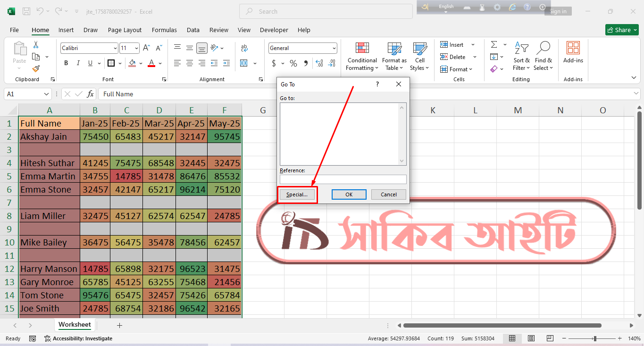Apply percent number format

(293, 63)
